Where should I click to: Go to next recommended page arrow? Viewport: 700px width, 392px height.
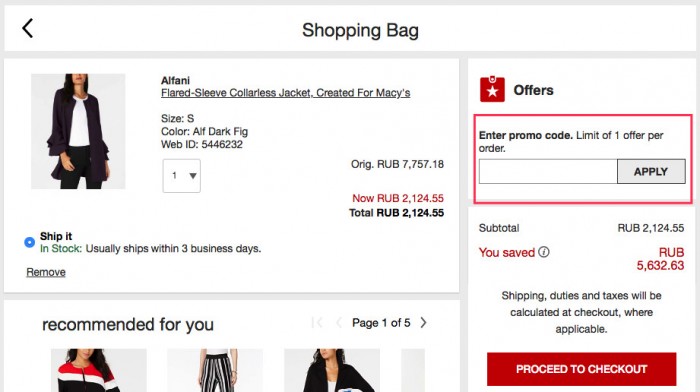[x=423, y=322]
